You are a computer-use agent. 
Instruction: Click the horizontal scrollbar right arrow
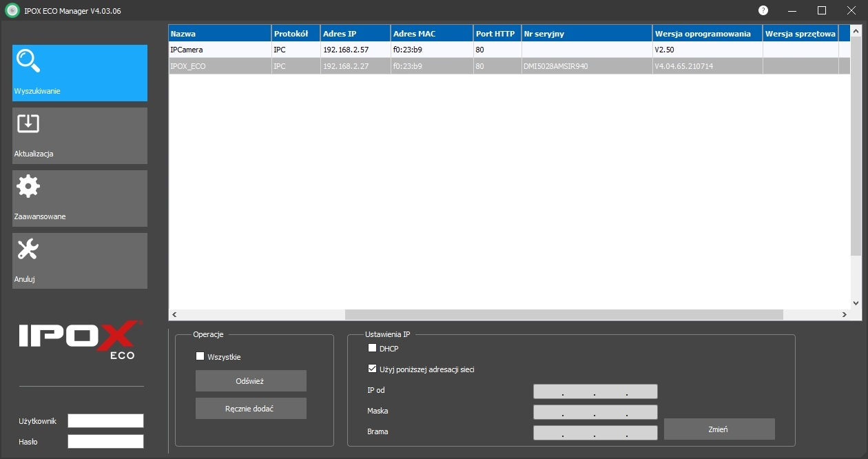tap(845, 314)
